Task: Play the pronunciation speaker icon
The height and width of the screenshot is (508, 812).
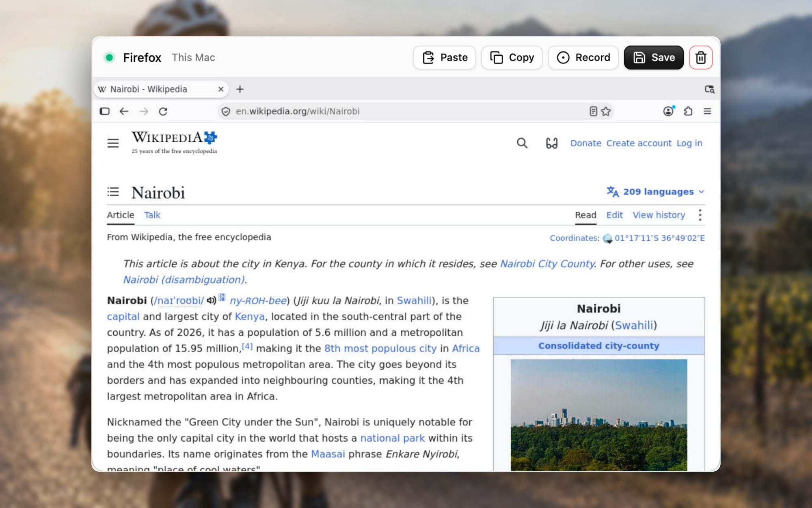Action: [211, 300]
